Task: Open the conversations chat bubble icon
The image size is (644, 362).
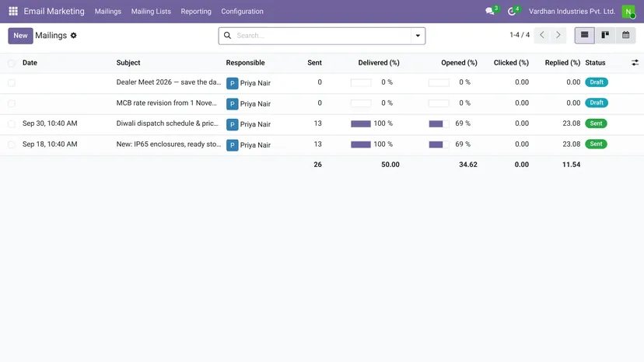Action: click(x=489, y=11)
